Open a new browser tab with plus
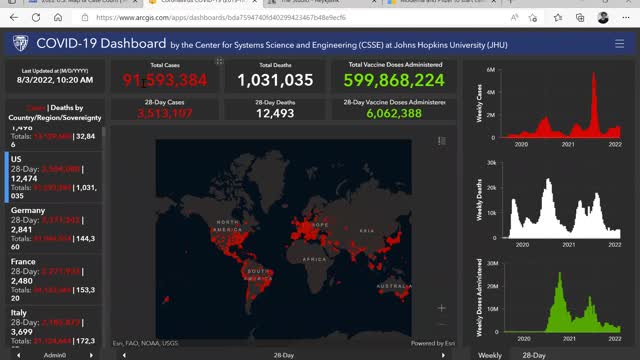 click(x=510, y=2)
